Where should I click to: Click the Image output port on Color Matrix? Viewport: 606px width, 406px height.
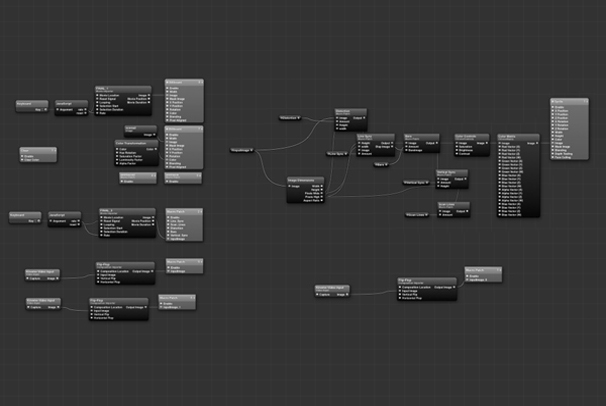point(536,142)
